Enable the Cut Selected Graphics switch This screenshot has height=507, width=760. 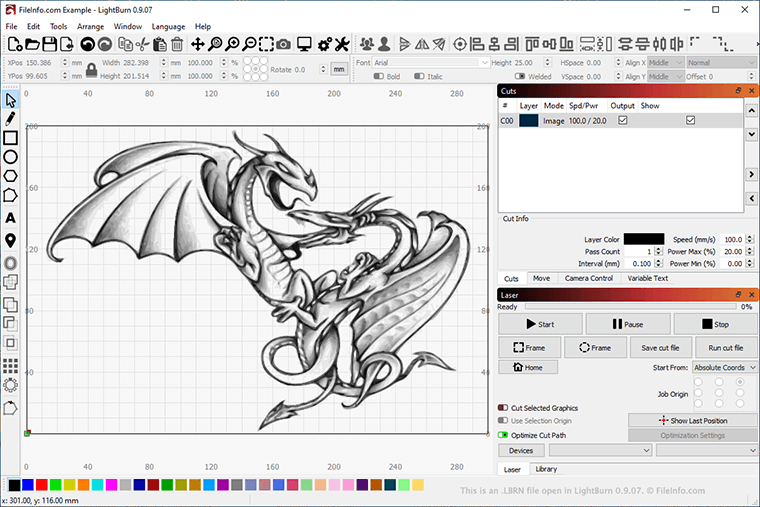[503, 408]
